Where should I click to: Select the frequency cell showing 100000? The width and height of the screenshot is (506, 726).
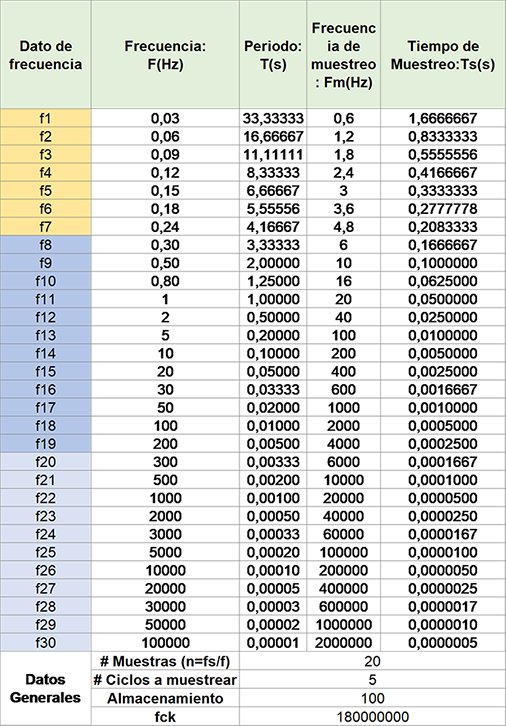(x=165, y=643)
